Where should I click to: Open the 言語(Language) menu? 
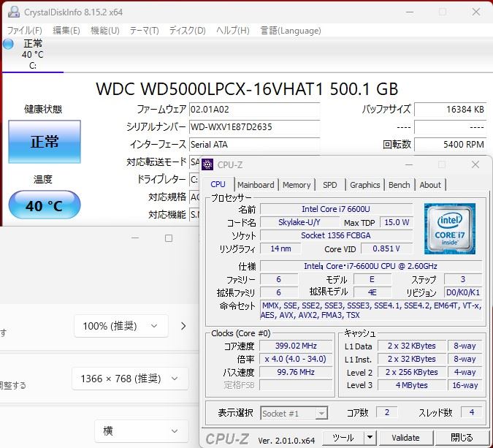[291, 31]
